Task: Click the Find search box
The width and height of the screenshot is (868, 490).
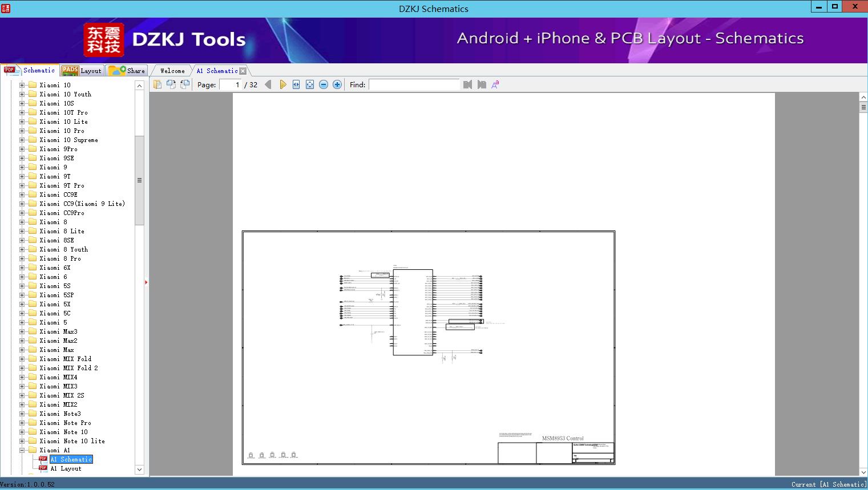Action: [414, 84]
